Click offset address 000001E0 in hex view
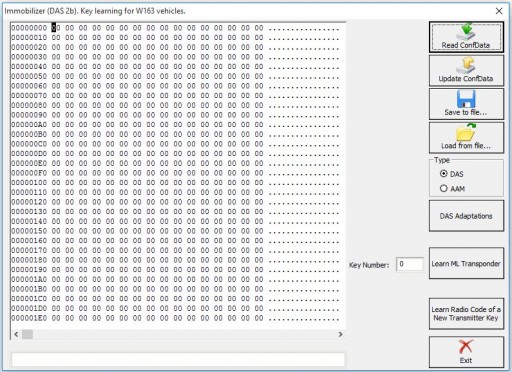The height and width of the screenshot is (372, 512). [x=29, y=318]
